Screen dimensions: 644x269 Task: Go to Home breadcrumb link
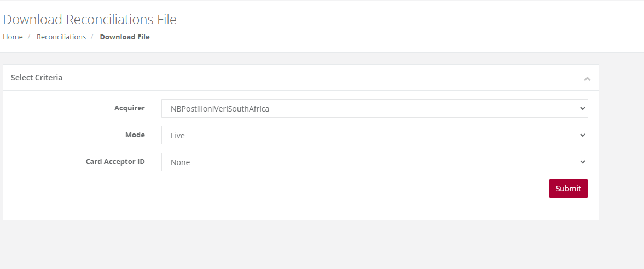13,37
